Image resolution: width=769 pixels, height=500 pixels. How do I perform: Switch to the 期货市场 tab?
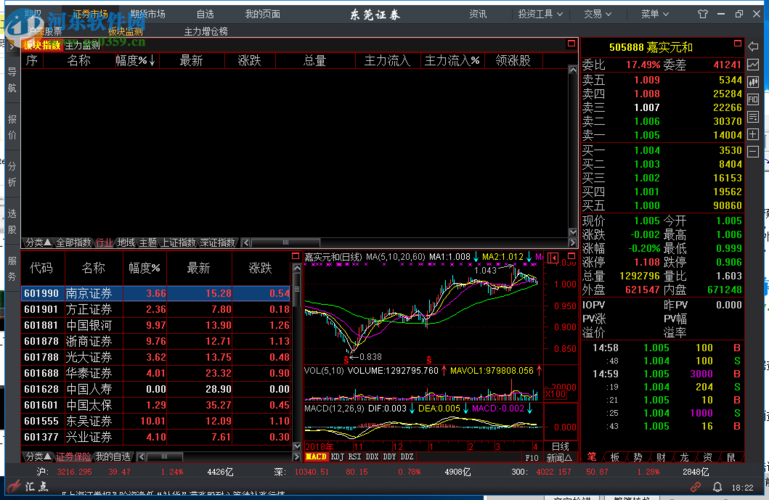tap(147, 14)
